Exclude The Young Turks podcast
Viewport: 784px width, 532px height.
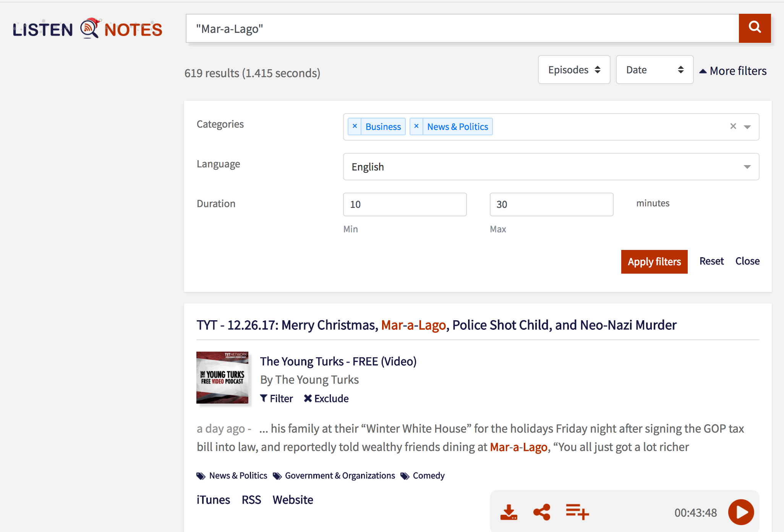(326, 399)
